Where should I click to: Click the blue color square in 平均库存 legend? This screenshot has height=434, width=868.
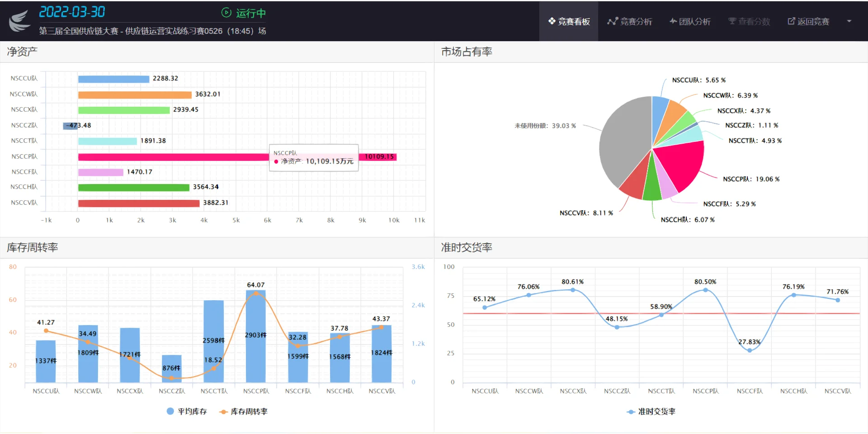[170, 411]
